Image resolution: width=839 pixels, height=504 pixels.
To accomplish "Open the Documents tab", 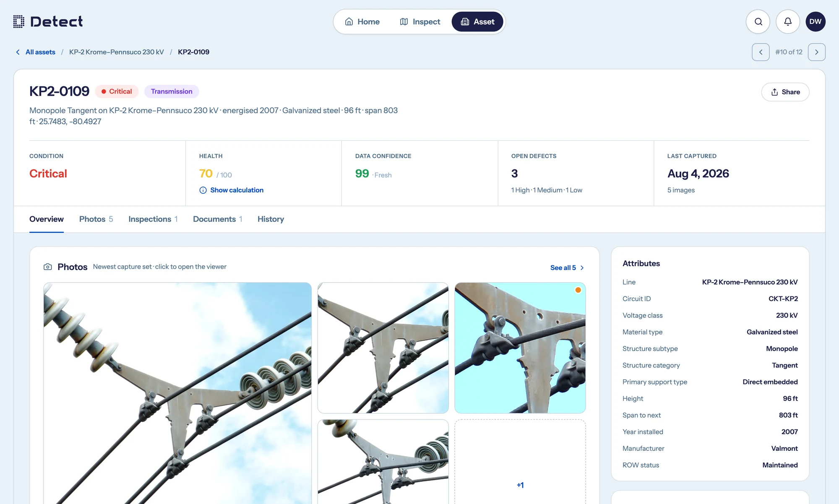I will (x=218, y=219).
